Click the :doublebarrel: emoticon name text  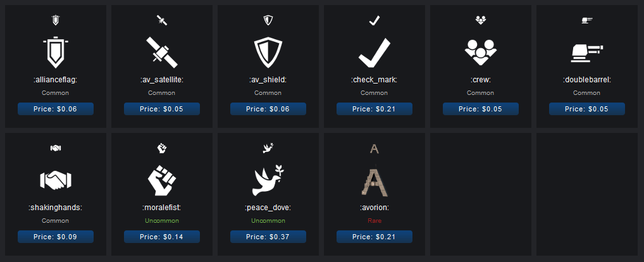(x=586, y=80)
